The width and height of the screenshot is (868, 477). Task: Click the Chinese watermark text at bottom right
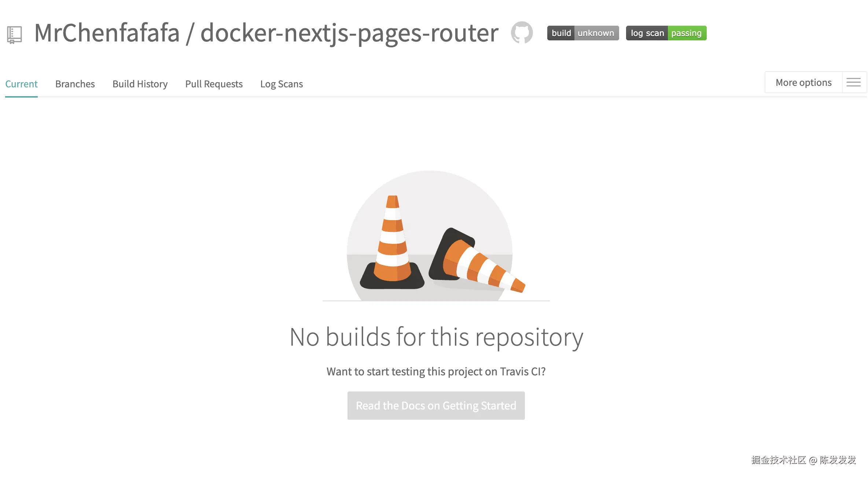[x=803, y=460]
